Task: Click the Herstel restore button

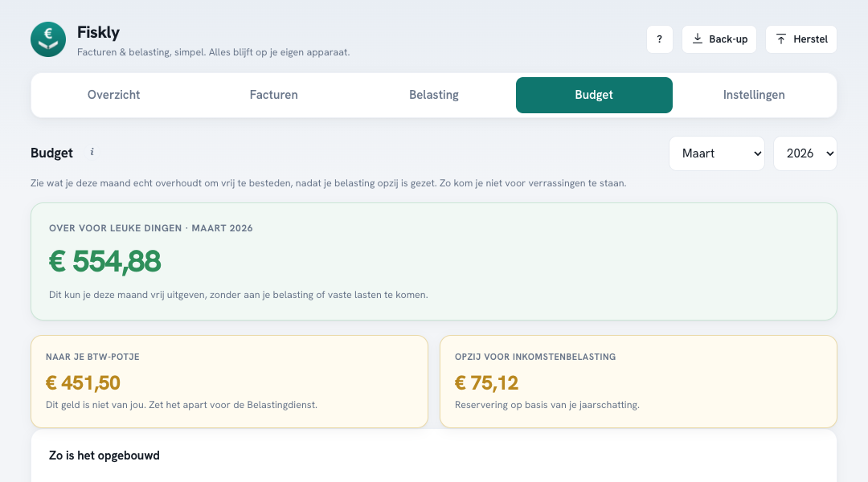Action: pos(801,39)
